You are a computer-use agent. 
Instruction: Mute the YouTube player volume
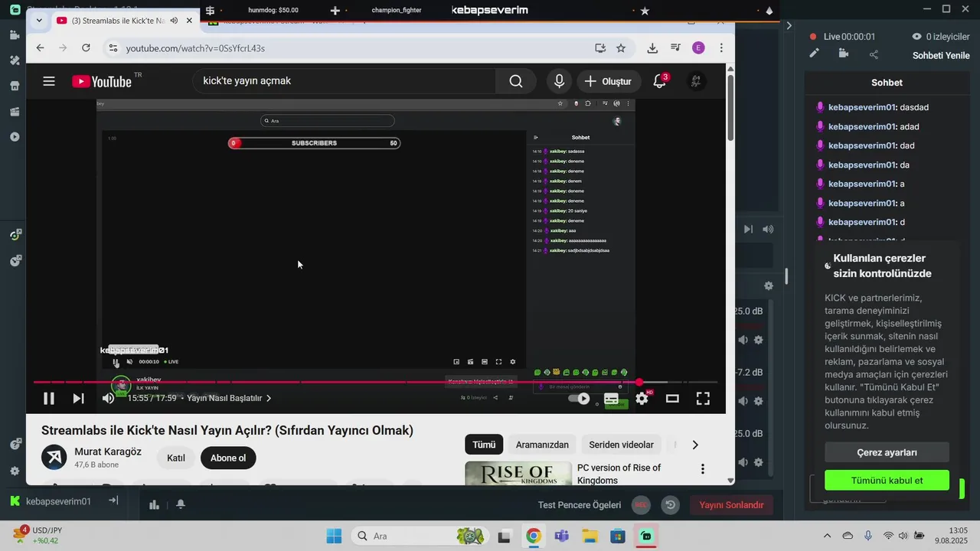click(108, 398)
